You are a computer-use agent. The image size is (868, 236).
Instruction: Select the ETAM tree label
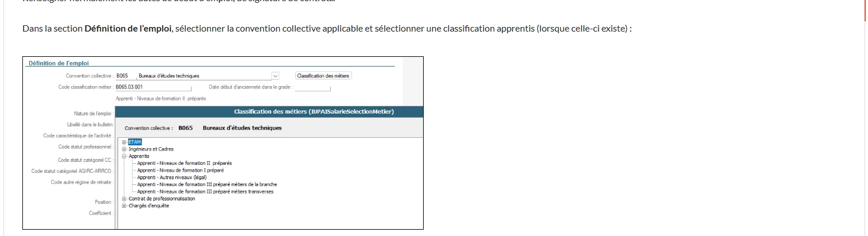pyautogui.click(x=135, y=142)
